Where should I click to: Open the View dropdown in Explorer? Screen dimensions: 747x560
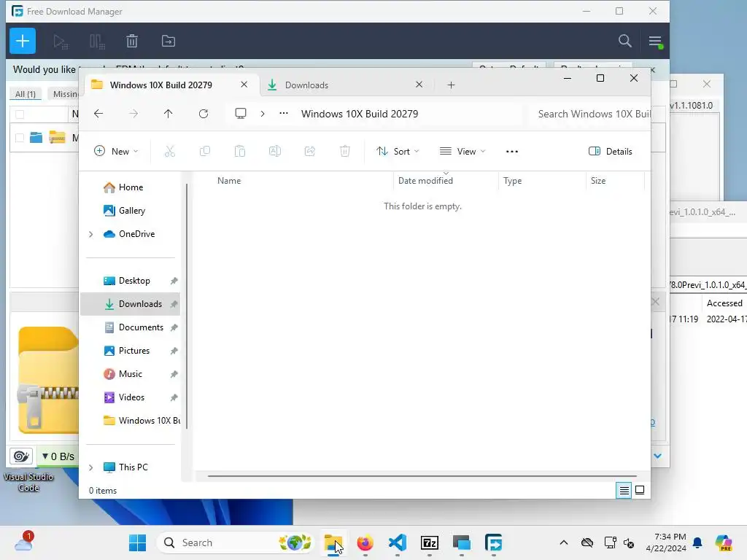[x=462, y=152]
